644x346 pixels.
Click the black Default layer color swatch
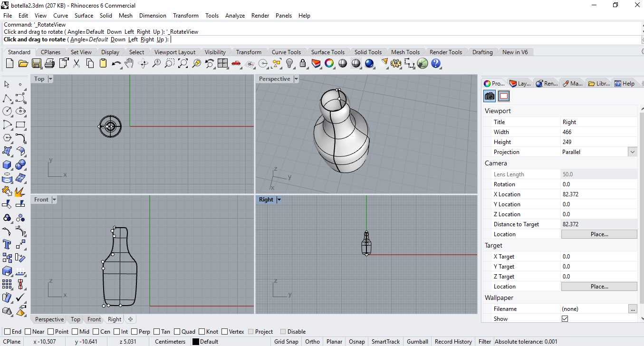tap(195, 342)
